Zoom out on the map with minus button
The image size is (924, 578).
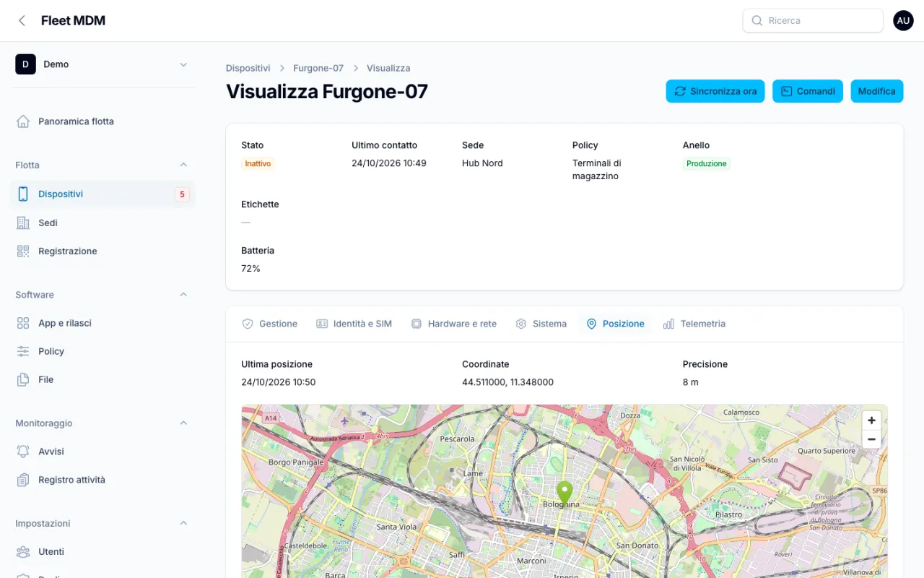click(x=871, y=439)
